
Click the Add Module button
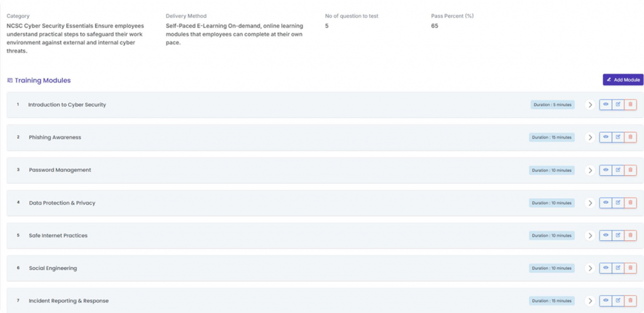(623, 80)
